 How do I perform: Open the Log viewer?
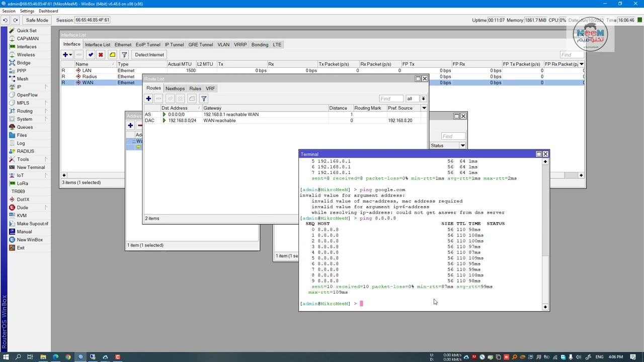click(x=21, y=143)
